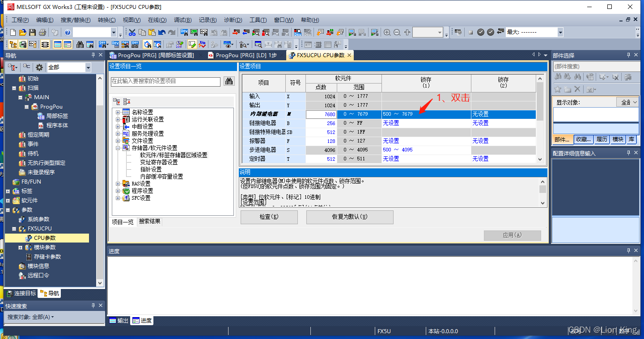The image size is (644, 339).
Task: Paste using the clipboard icon
Action: click(x=152, y=32)
